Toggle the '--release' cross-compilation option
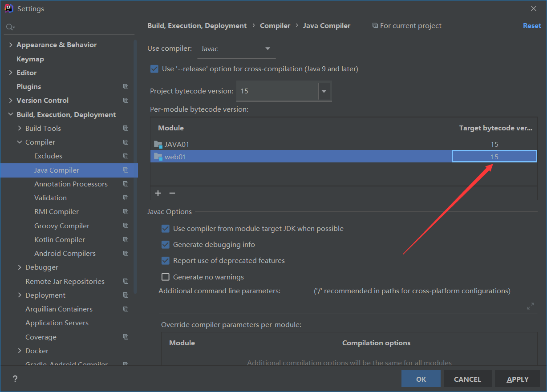The width and height of the screenshot is (547, 392). (154, 69)
